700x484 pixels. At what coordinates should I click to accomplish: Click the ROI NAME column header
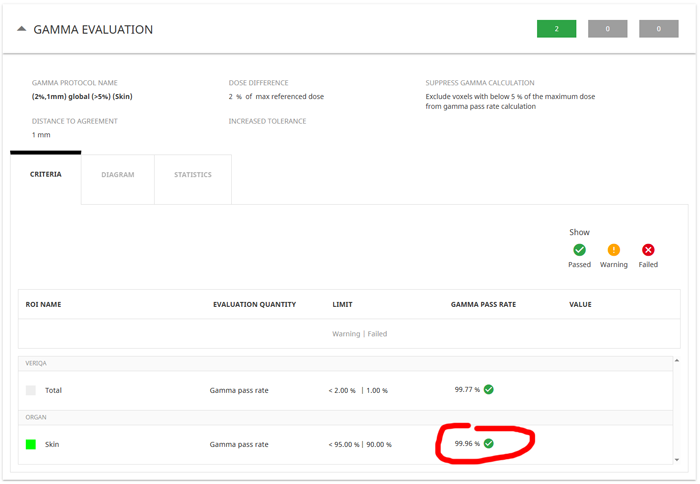coord(43,305)
